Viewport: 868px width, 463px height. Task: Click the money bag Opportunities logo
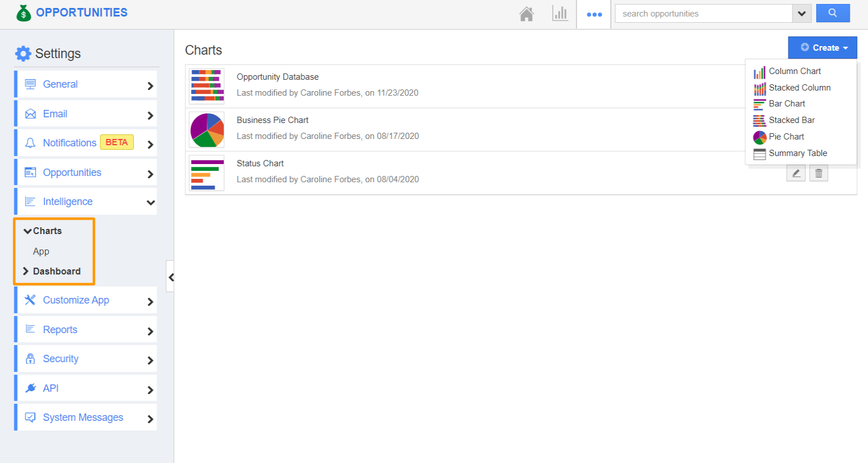click(x=23, y=12)
